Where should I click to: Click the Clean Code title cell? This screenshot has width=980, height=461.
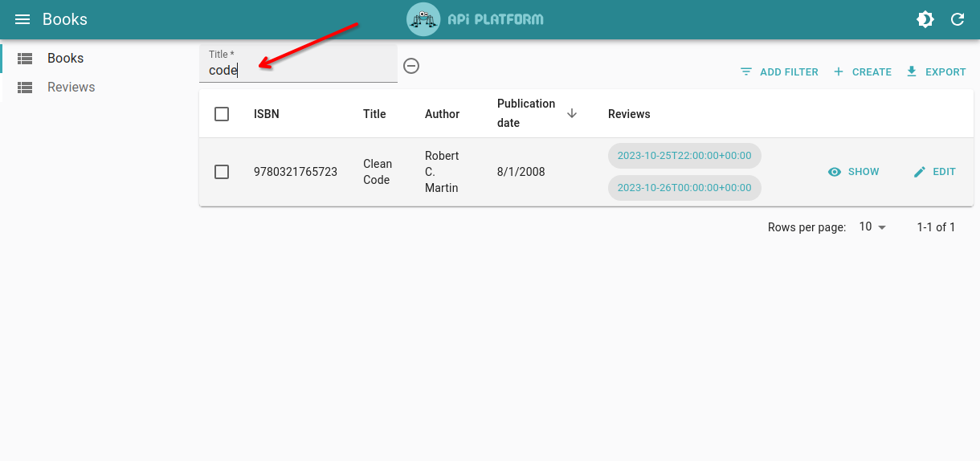tap(378, 172)
